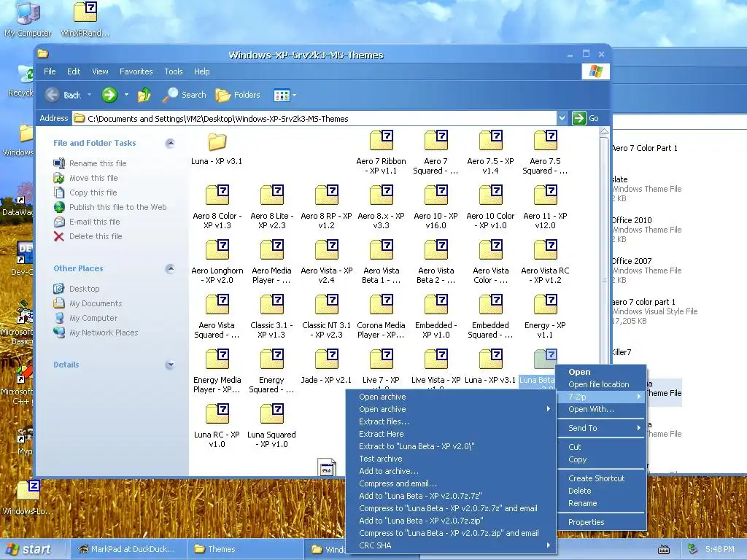Viewport: 747px width, 560px height.
Task: Choose Add to archive... option
Action: point(451,471)
